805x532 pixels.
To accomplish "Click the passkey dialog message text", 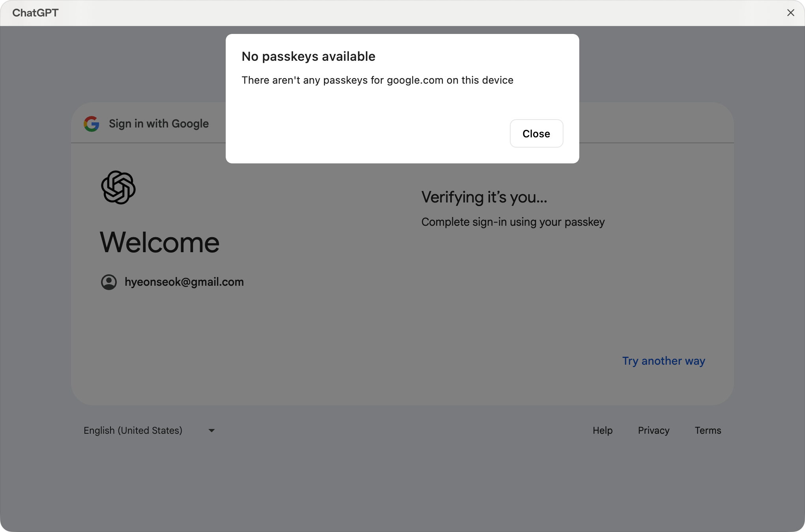I will (377, 80).
